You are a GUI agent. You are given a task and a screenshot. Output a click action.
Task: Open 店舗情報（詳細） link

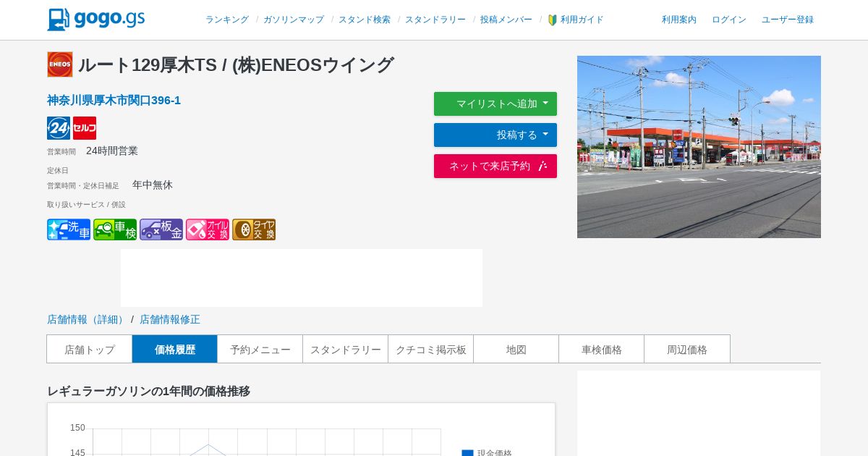(x=88, y=319)
